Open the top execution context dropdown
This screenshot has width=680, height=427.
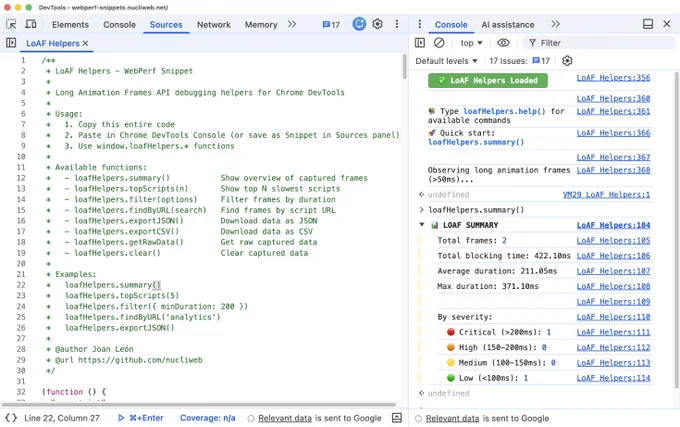pyautogui.click(x=471, y=43)
